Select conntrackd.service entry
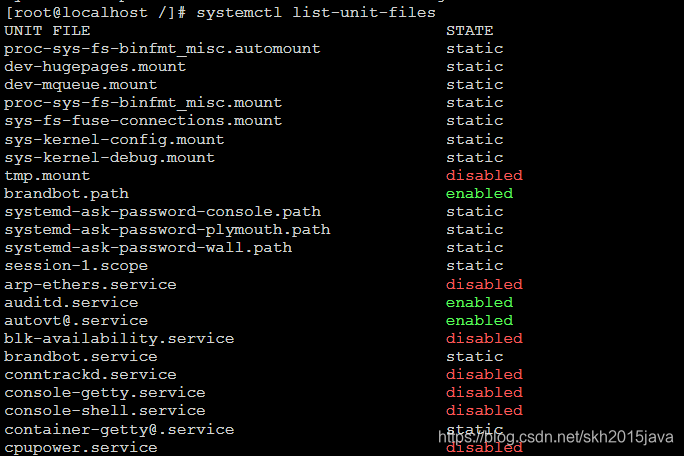Viewport: 684px width, 456px height. [x=90, y=374]
